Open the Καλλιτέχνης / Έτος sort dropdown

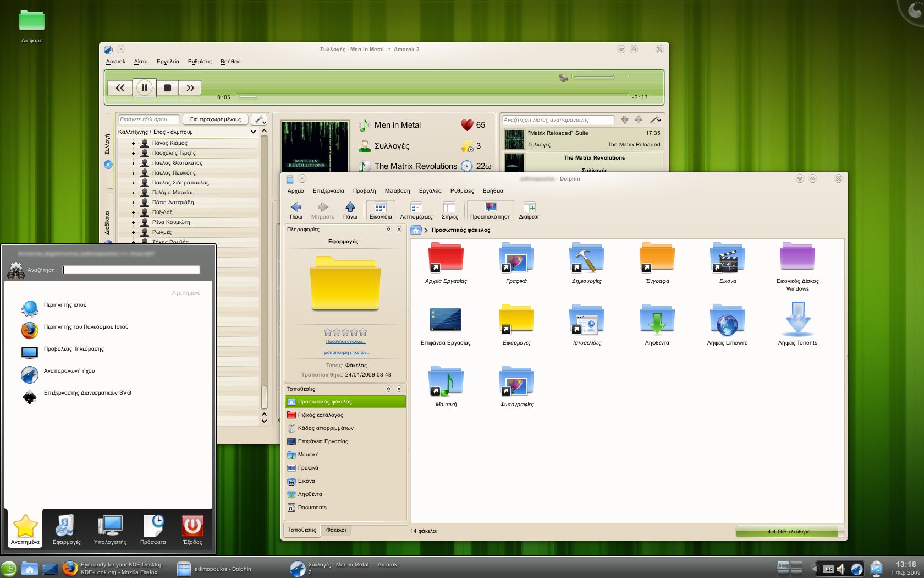(187, 132)
